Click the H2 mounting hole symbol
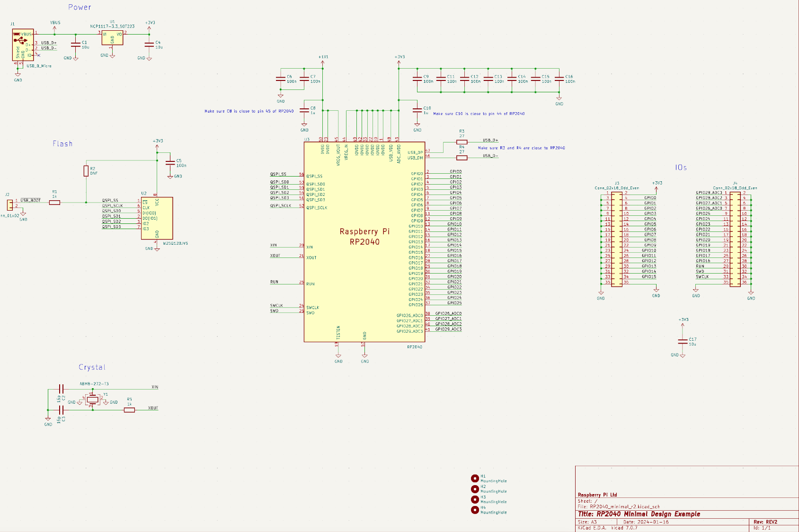 tap(475, 489)
